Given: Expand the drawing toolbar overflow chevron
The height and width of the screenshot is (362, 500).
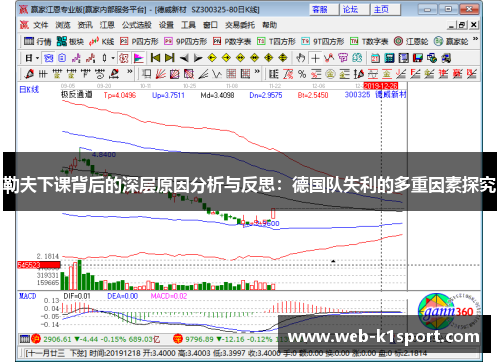Looking at the screenshot, I should pyautogui.click(x=130, y=72).
